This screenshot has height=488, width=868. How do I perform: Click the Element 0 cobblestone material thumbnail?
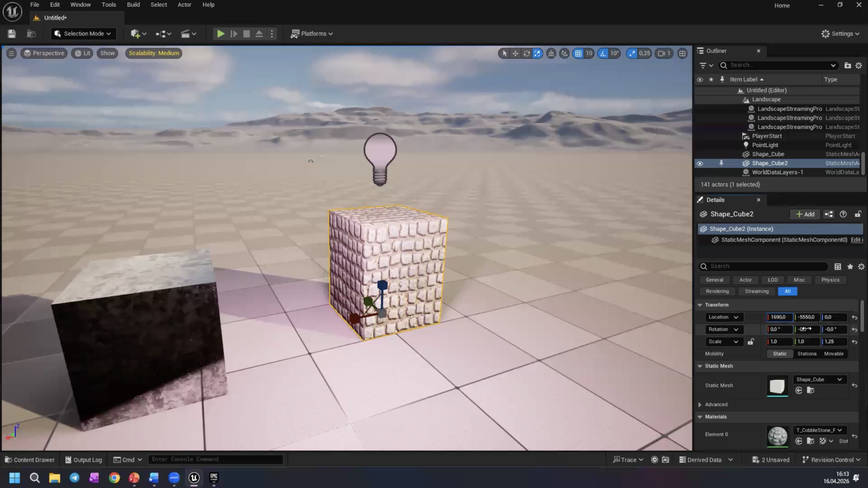point(777,436)
